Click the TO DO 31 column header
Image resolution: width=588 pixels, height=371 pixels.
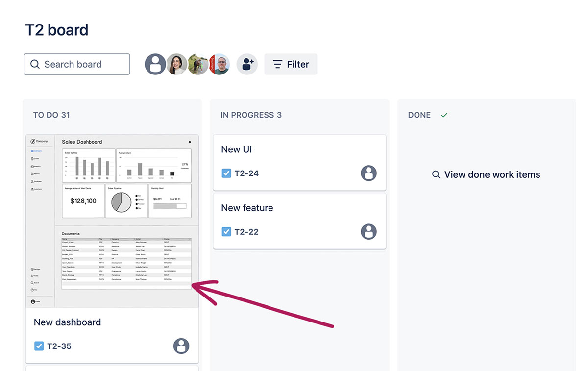pyautogui.click(x=51, y=115)
